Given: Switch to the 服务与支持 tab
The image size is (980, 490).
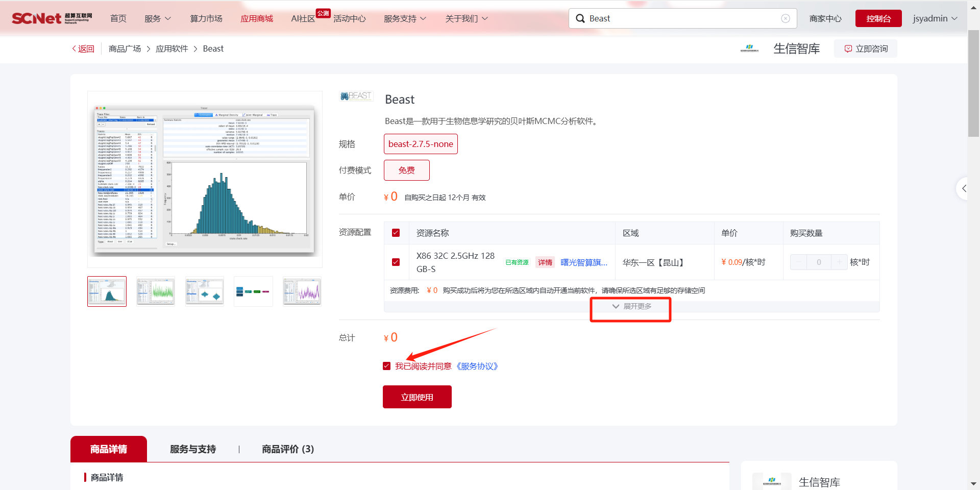Looking at the screenshot, I should click(x=193, y=449).
